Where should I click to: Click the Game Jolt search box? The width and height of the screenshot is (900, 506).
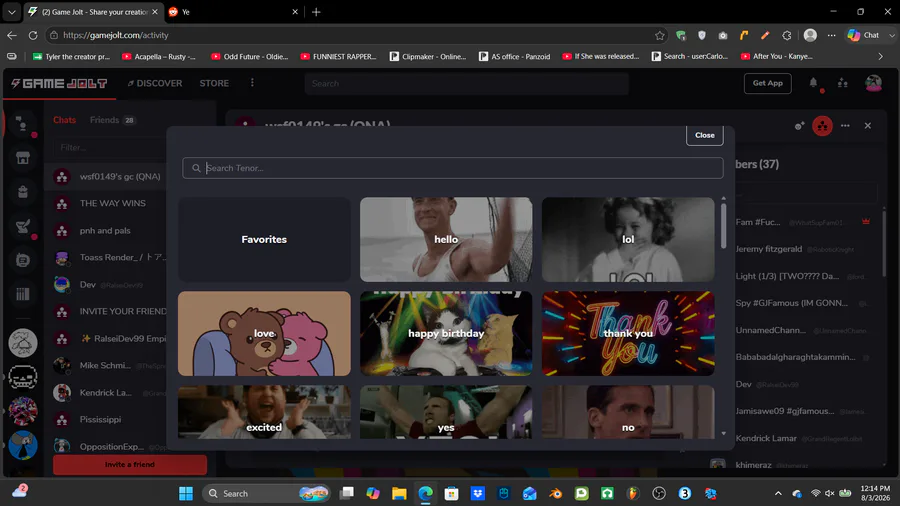466,84
